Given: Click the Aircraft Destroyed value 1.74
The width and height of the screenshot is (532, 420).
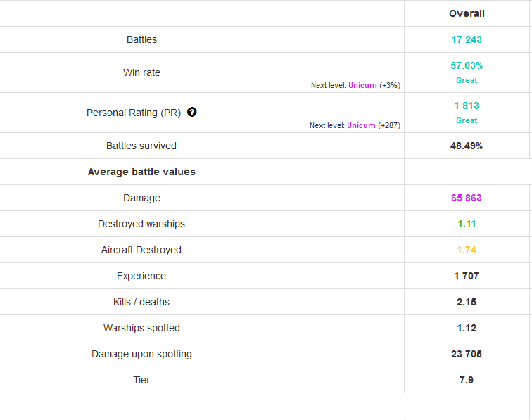Looking at the screenshot, I should (467, 250).
